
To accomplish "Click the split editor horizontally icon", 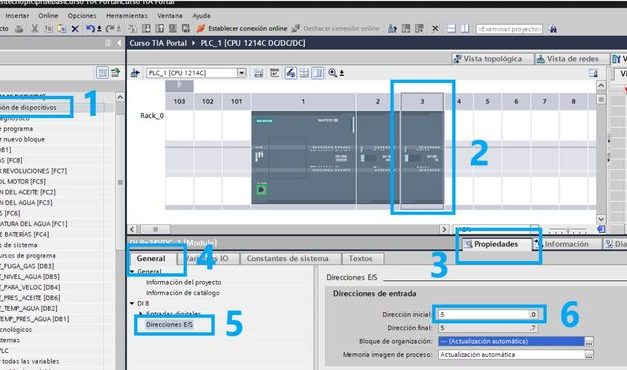I will (x=451, y=29).
